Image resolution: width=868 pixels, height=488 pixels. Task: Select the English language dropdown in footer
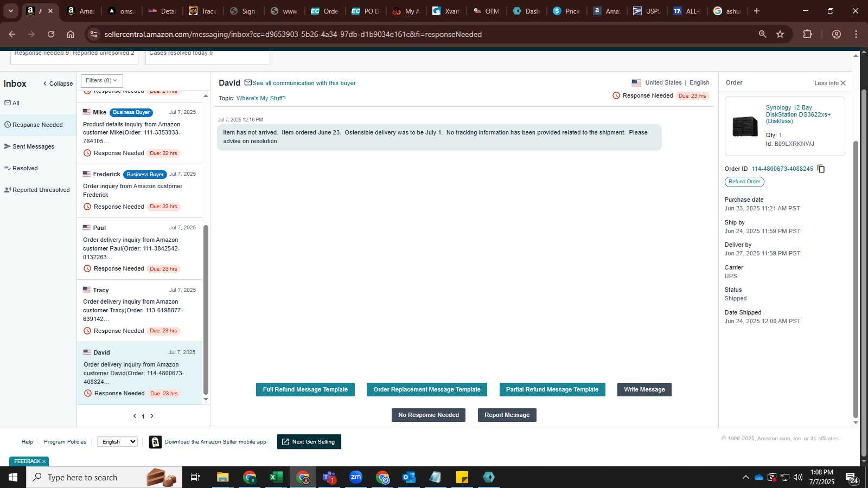click(117, 442)
